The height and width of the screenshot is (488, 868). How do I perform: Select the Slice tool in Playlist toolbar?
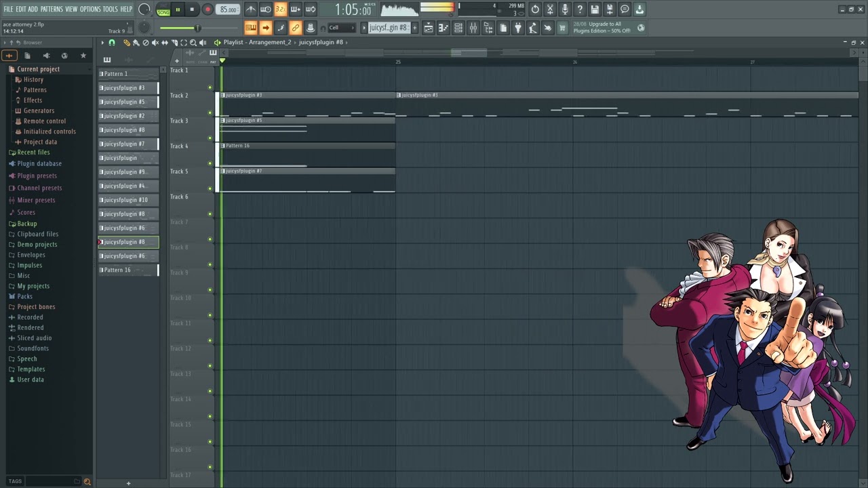(x=174, y=43)
